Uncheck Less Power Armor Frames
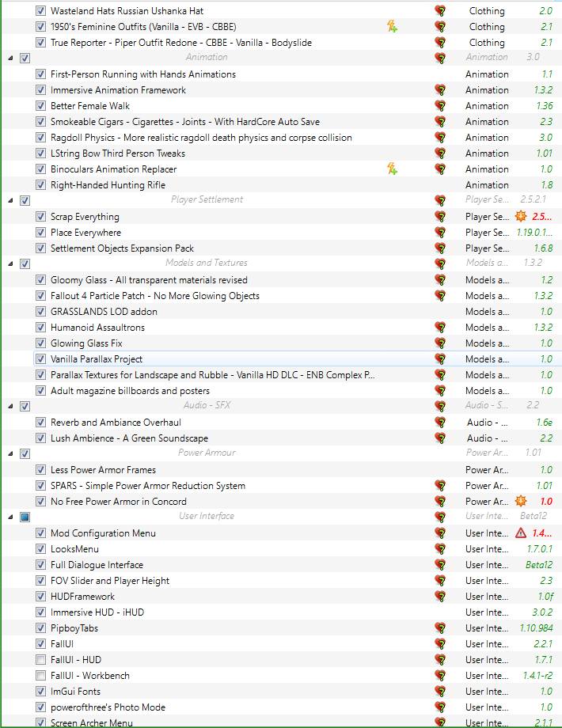Screen dimensions: 562x728 pyautogui.click(x=41, y=470)
